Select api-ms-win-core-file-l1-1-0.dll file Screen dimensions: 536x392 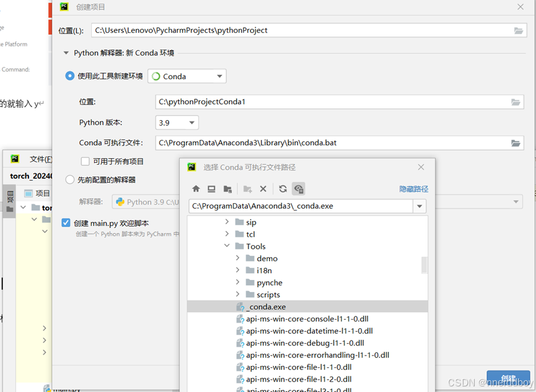click(299, 367)
